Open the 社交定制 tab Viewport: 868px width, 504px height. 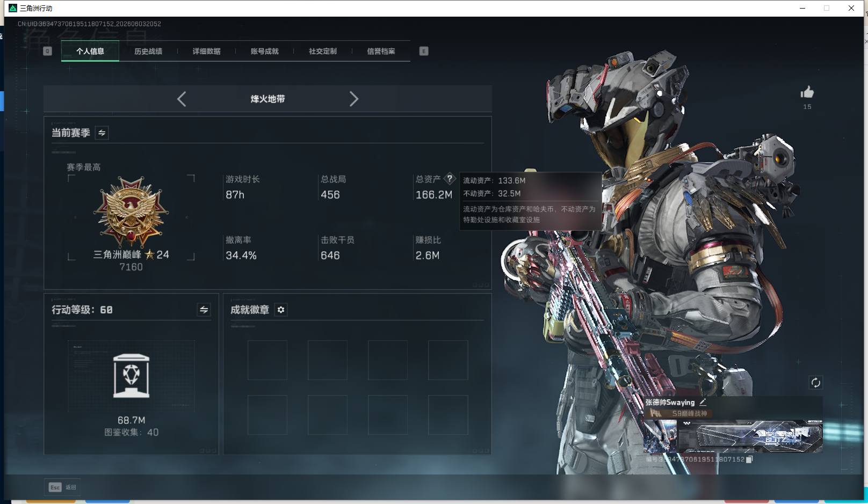coord(323,51)
